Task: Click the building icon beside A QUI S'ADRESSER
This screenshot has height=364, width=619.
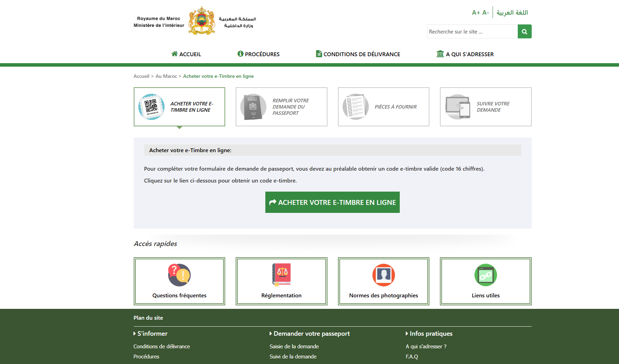Action: pos(440,54)
